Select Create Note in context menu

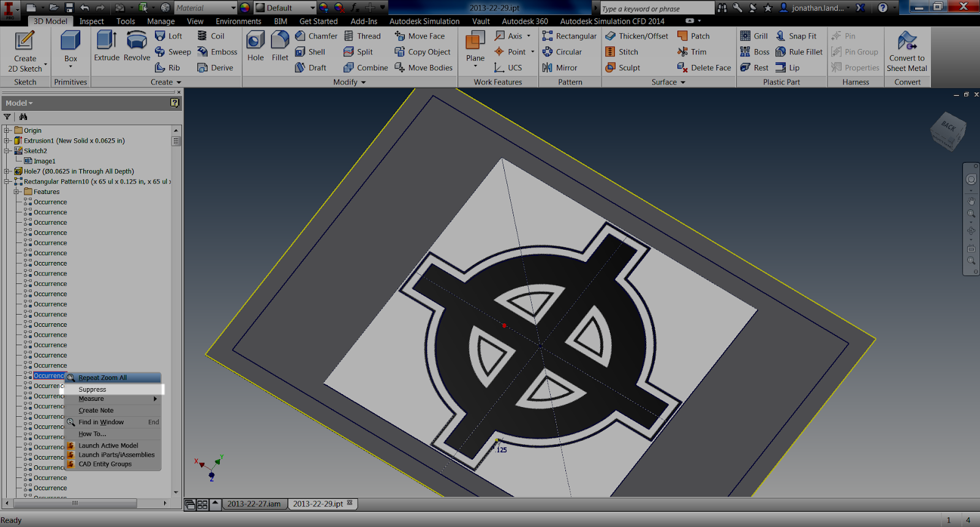click(113, 411)
